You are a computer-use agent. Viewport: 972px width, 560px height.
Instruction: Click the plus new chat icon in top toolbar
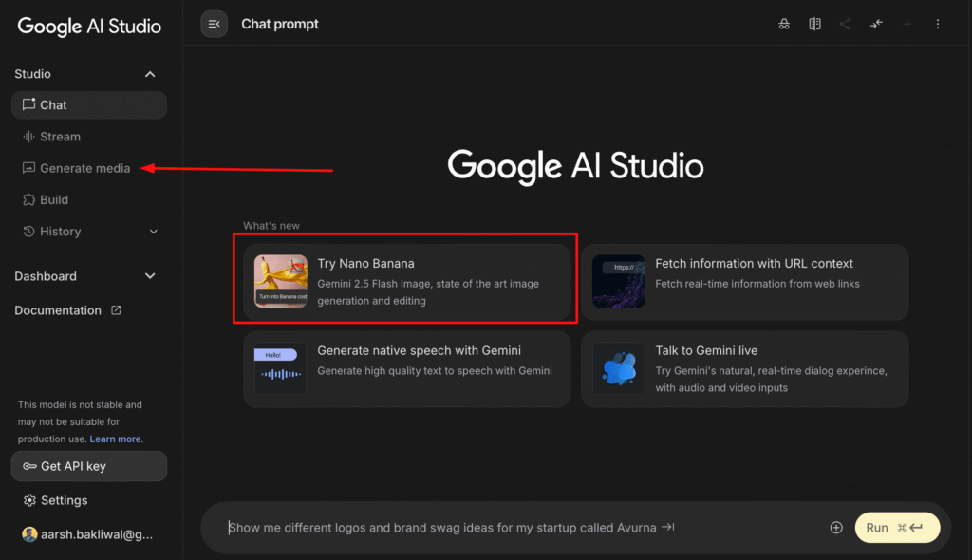pos(907,24)
